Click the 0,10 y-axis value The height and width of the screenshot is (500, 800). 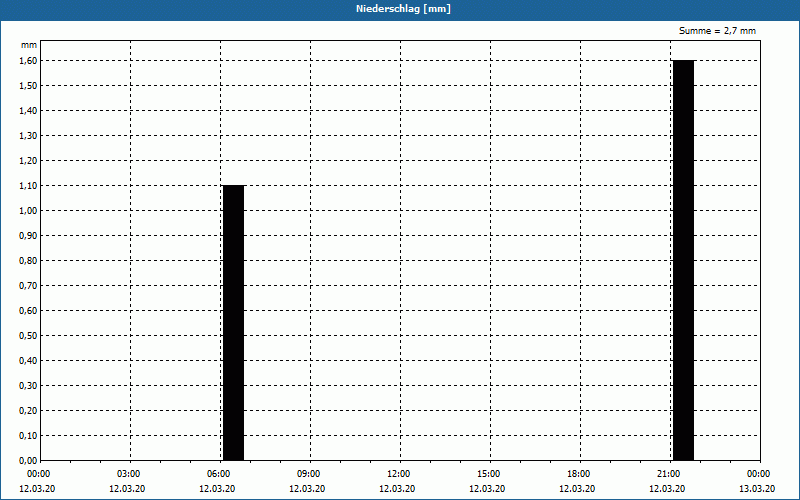point(28,435)
